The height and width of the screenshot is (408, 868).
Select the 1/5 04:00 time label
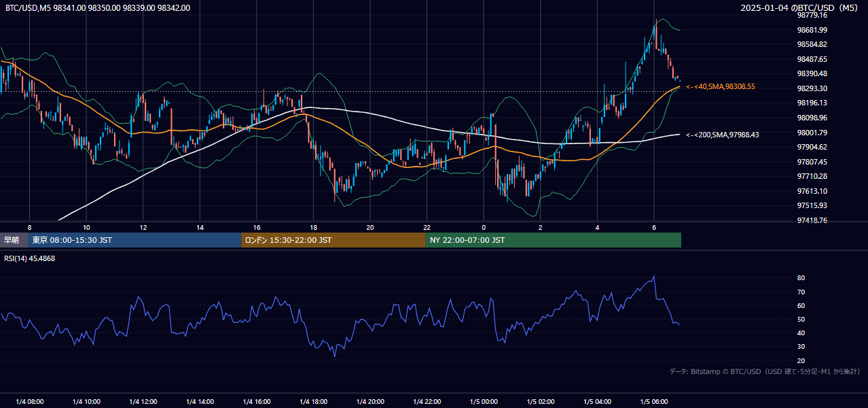(x=597, y=401)
